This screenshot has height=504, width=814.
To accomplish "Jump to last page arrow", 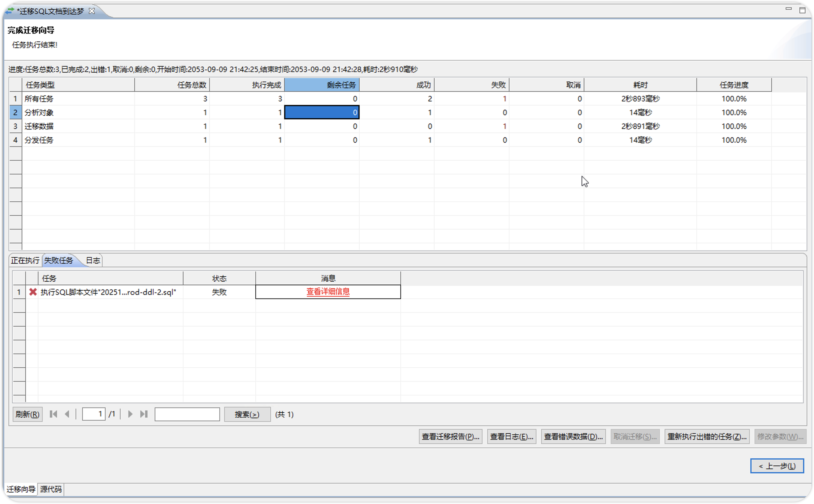I will pyautogui.click(x=144, y=414).
